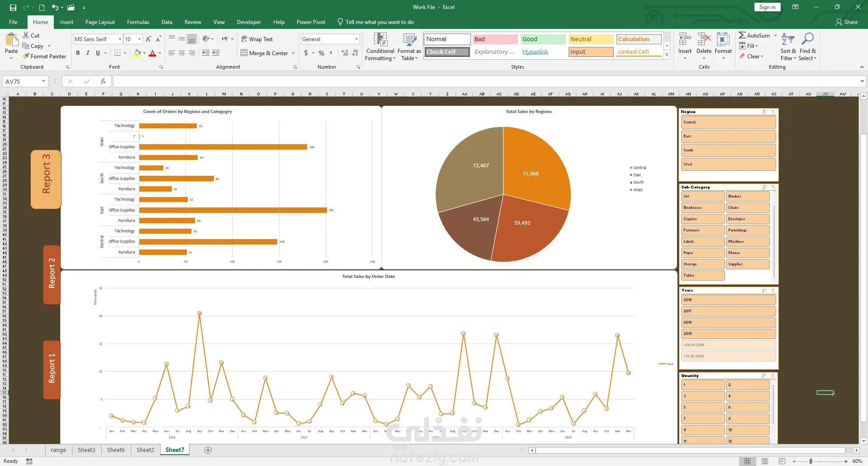
Task: Switch to the Sheet3 worksheet tab
Action: (x=86, y=450)
